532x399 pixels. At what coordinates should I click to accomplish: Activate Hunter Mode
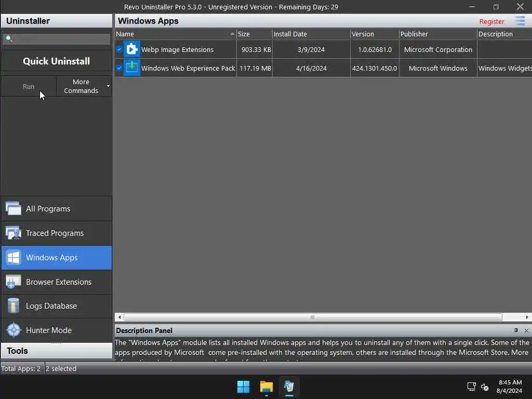(57, 330)
